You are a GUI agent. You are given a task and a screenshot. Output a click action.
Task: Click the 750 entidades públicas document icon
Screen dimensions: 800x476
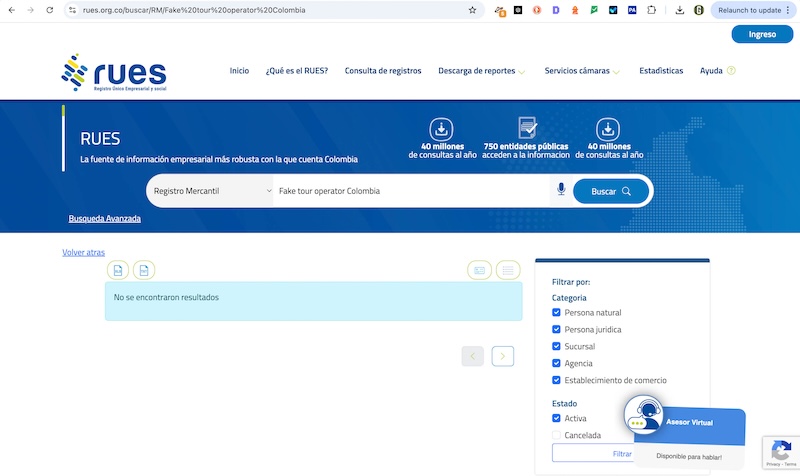(x=527, y=128)
